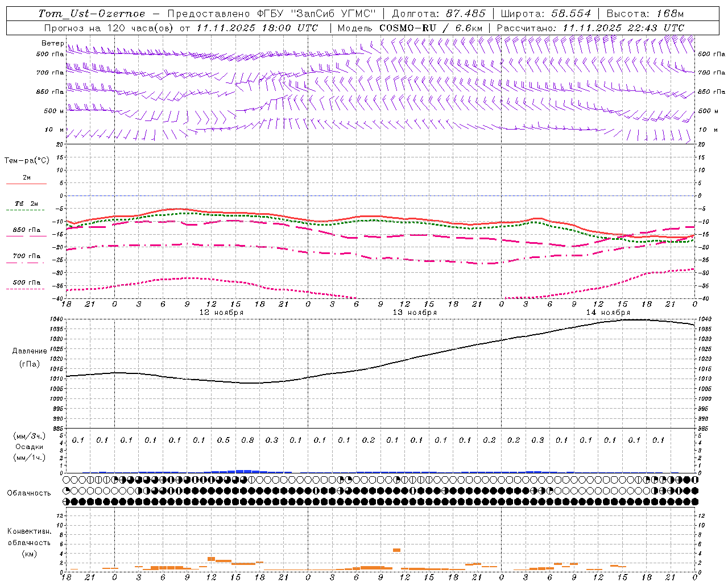
Task: Click the Ветер panel label
Action: 52,43
